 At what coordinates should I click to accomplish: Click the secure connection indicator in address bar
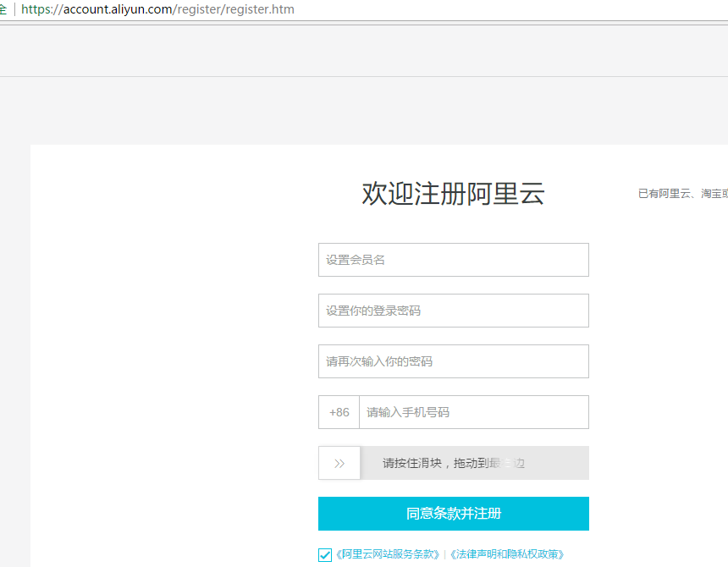pyautogui.click(x=3, y=9)
